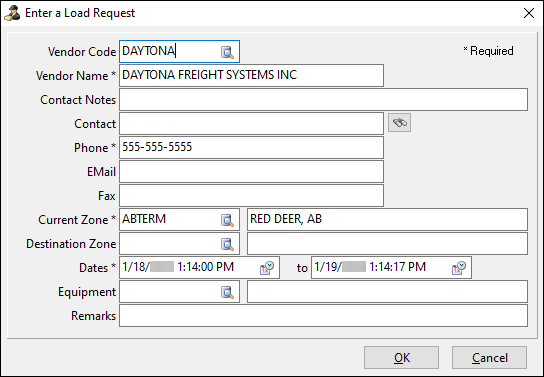
Task: Click the 'to' text between dates
Action: click(x=302, y=268)
